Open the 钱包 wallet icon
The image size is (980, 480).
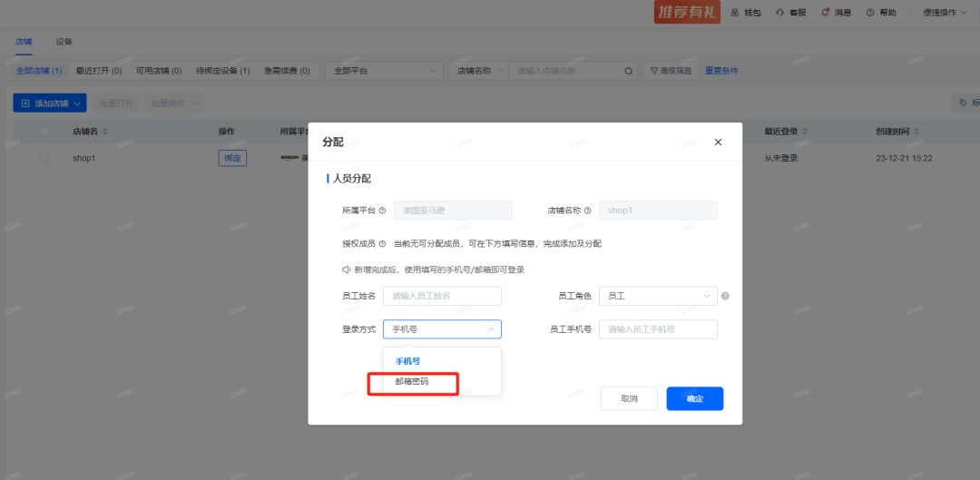tap(735, 13)
